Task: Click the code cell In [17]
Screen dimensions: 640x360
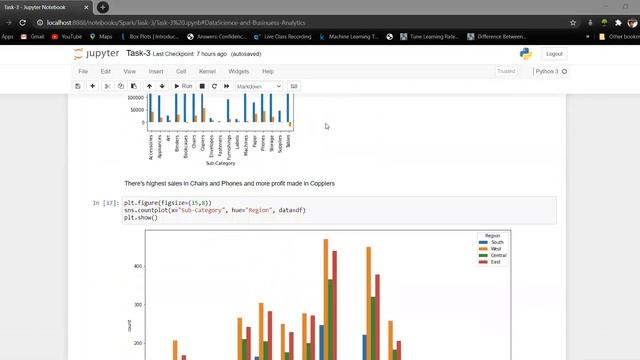Action: [x=339, y=210]
